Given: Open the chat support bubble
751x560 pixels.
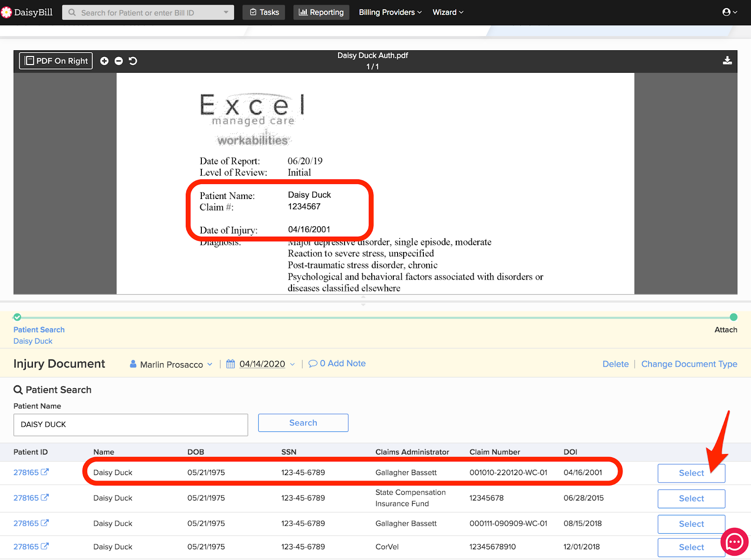Looking at the screenshot, I should 735,542.
